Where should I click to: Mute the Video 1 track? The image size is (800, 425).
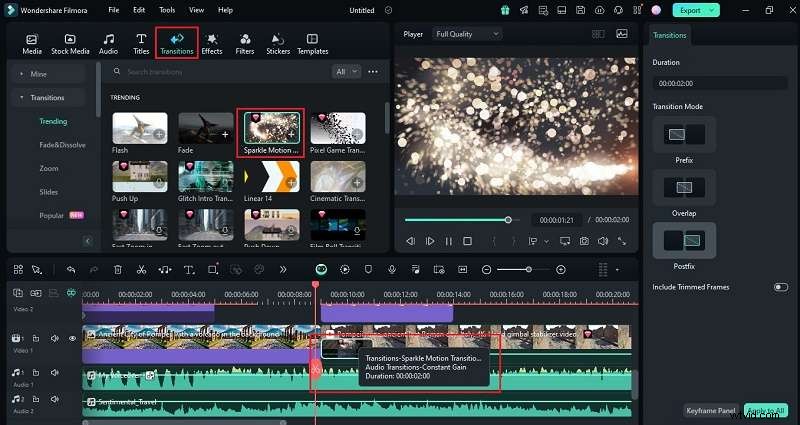[54, 338]
